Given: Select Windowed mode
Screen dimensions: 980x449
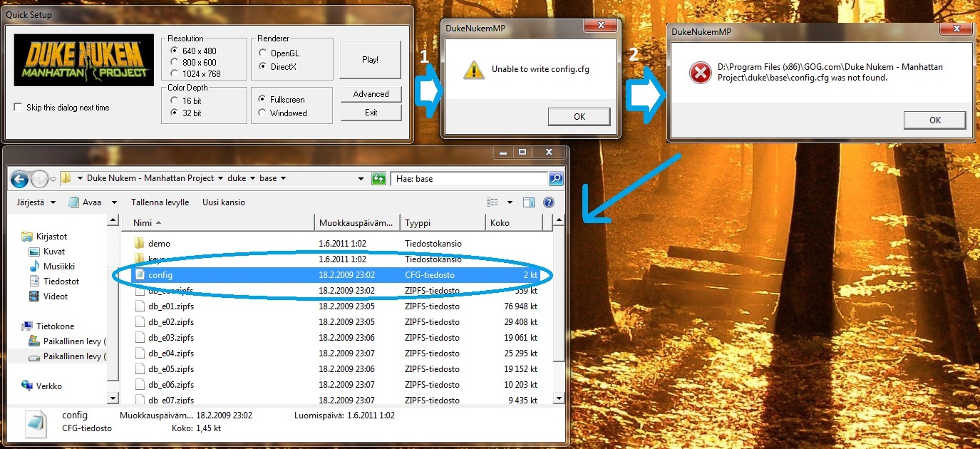Looking at the screenshot, I should (263, 113).
